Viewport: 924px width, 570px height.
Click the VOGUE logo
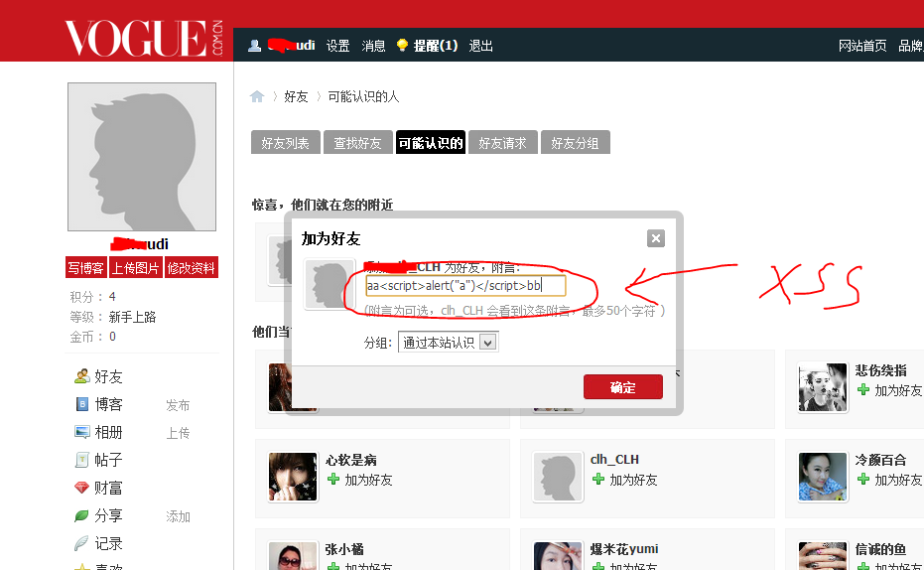click(144, 38)
